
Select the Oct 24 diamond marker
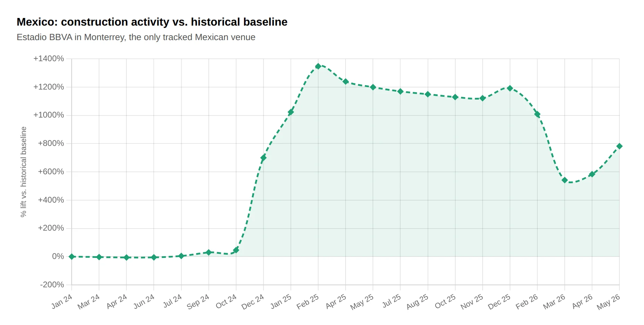(236, 250)
